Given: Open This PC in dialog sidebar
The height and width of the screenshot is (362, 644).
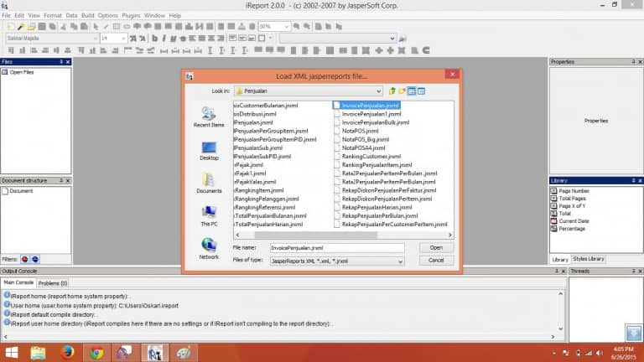Looking at the screenshot, I should [209, 216].
